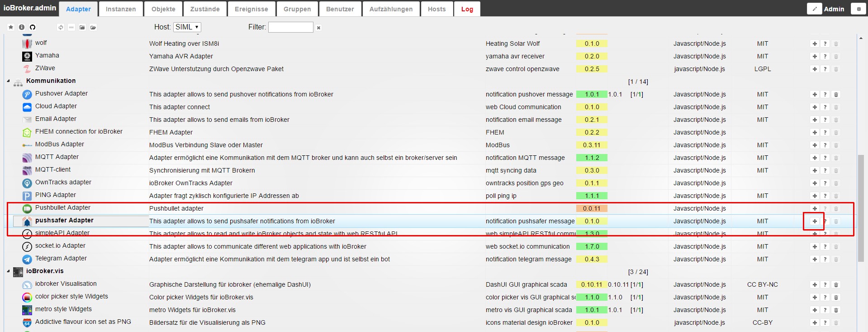Add instance of Yamaha adapter
The image size is (868, 332).
tap(815, 56)
